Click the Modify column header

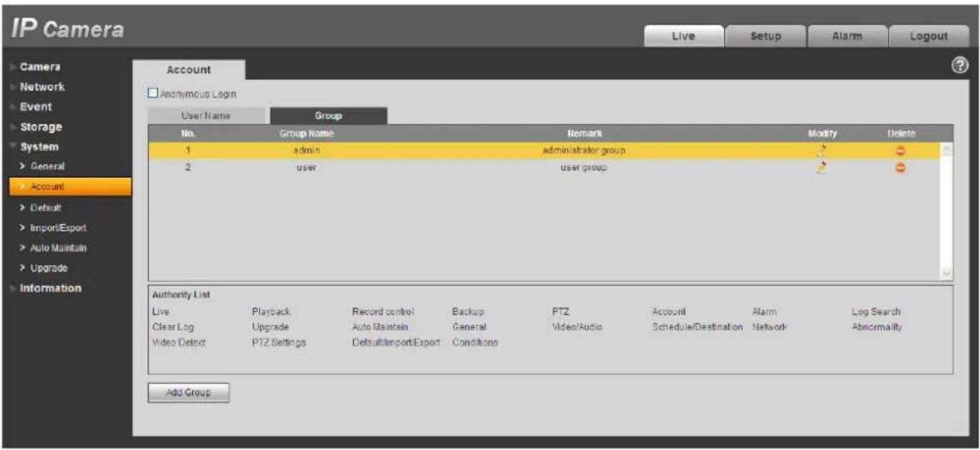pos(822,134)
